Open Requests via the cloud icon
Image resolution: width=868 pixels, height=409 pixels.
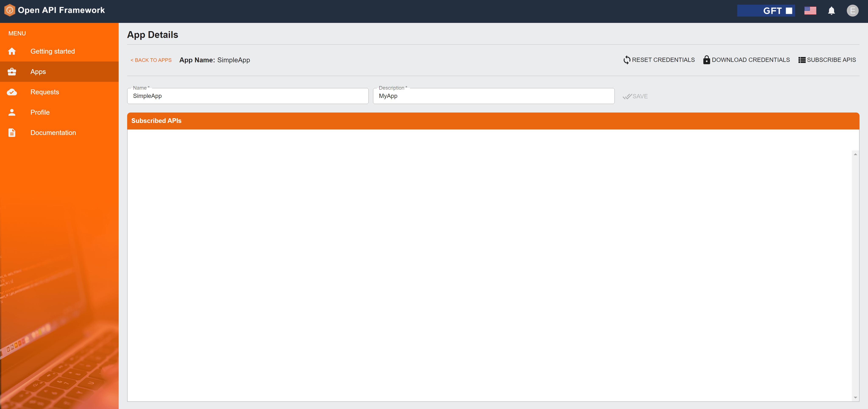click(x=12, y=92)
